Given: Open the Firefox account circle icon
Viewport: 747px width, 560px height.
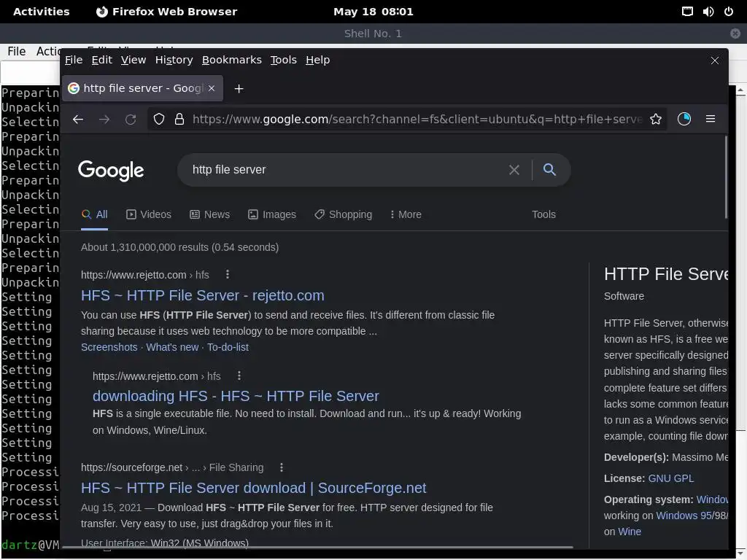Looking at the screenshot, I should coord(684,119).
